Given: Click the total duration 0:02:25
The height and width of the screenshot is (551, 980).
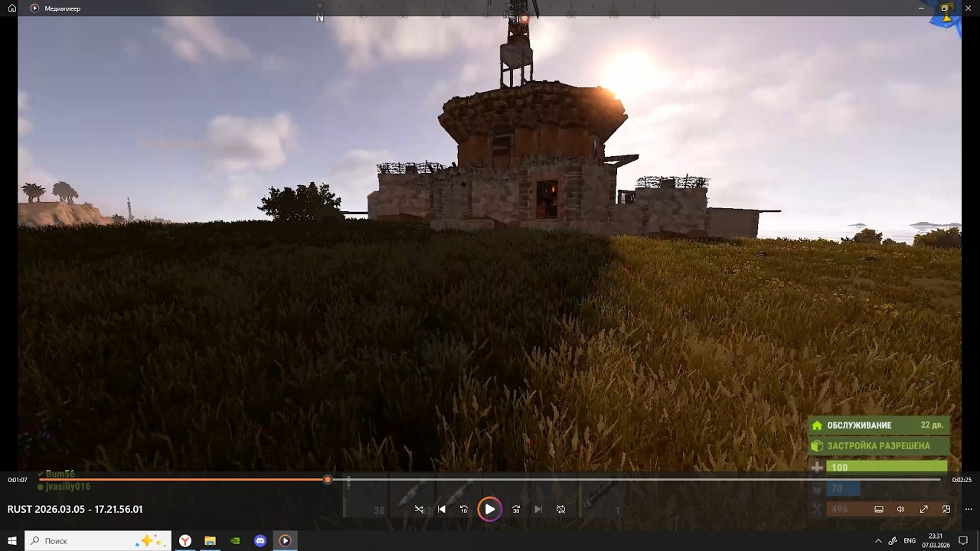Looking at the screenshot, I should [x=962, y=480].
